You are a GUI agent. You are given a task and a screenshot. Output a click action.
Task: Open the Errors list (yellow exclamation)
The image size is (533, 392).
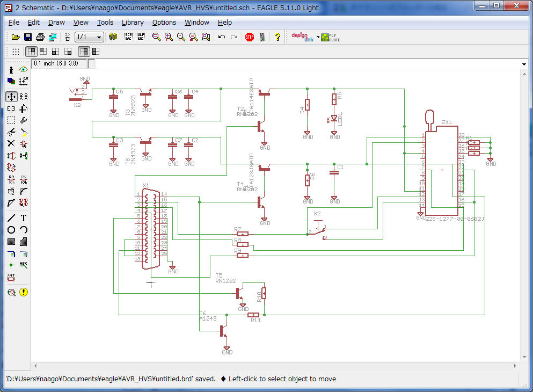pos(24,292)
